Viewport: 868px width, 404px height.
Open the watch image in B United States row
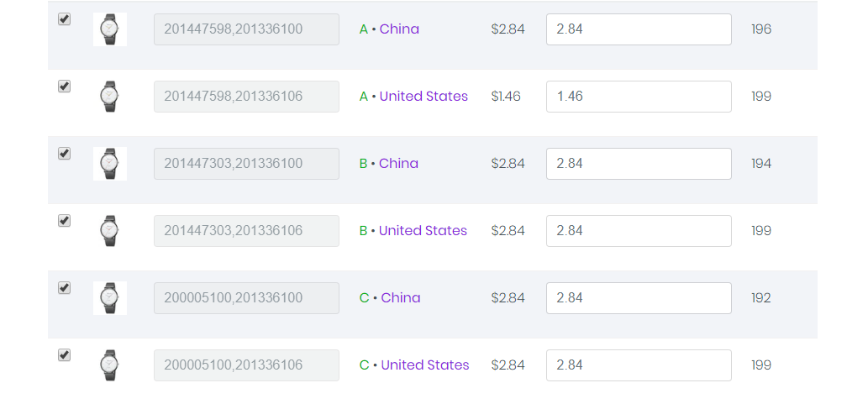click(x=109, y=231)
